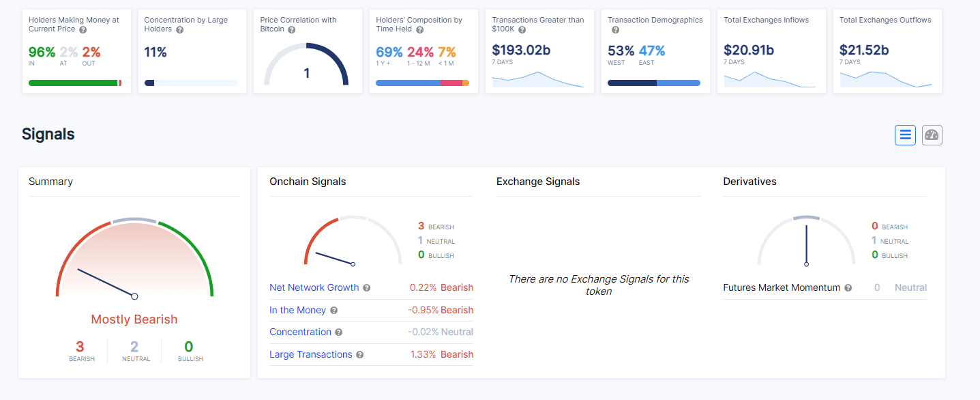Click help icon beside Large Transactions signal
The image size is (980, 400).
(x=360, y=355)
